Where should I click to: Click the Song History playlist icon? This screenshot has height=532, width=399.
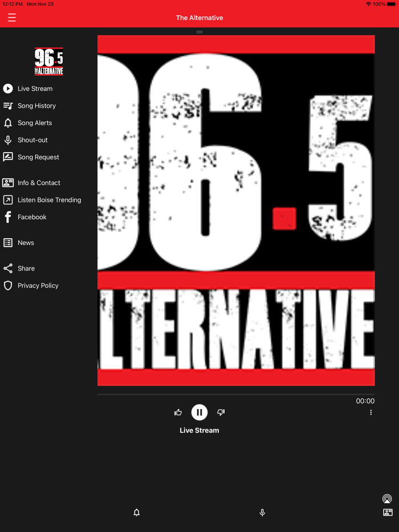coord(8,106)
